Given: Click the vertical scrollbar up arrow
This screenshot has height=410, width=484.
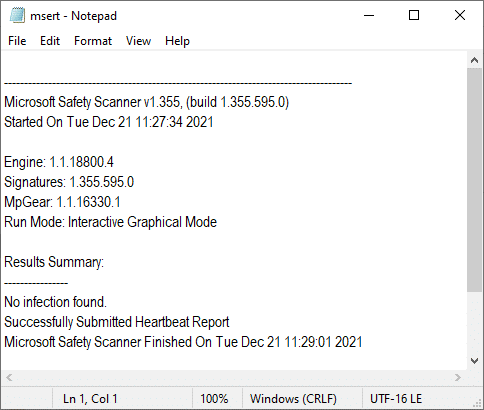Looking at the screenshot, I should click(x=475, y=60).
